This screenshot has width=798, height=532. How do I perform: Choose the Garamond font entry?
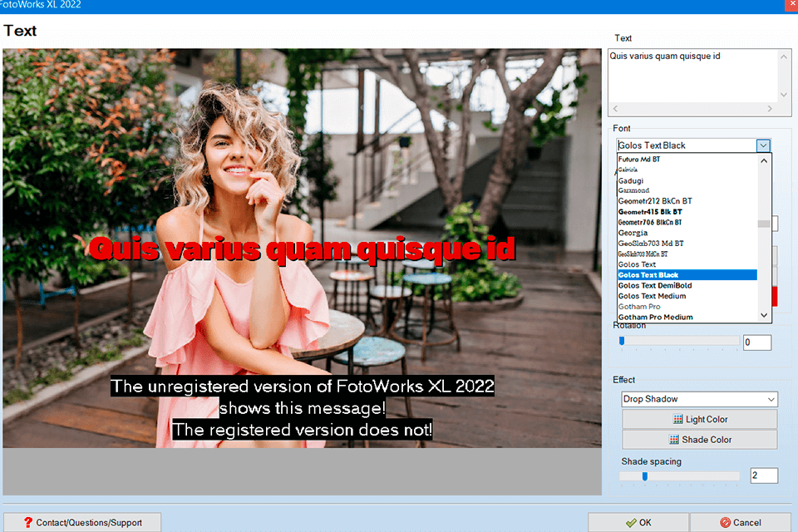tap(634, 190)
